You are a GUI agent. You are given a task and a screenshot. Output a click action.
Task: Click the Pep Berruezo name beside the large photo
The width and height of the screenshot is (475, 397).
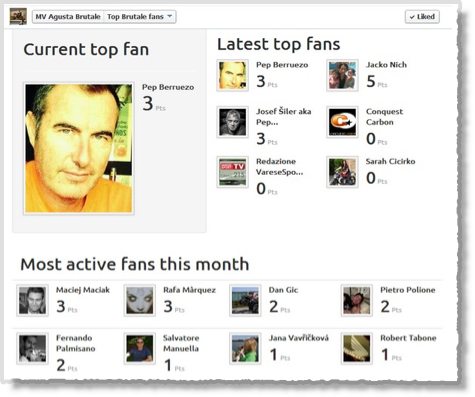(168, 87)
